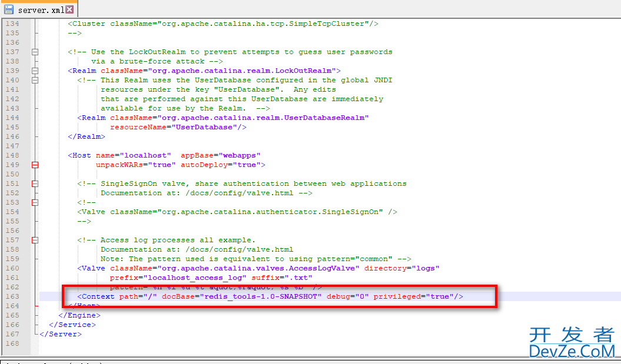Viewport: 621px width, 364px height.
Task: Click the Context path="/" attribute
Action: click(138, 297)
